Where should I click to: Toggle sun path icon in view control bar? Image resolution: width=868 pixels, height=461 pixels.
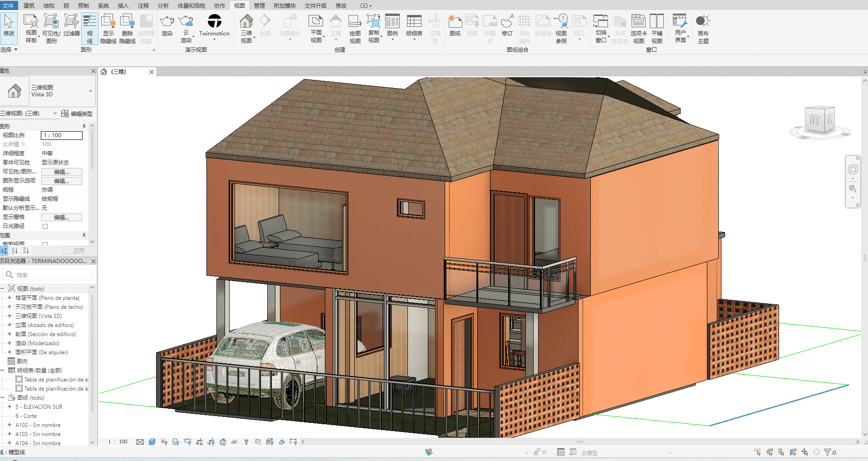click(164, 442)
